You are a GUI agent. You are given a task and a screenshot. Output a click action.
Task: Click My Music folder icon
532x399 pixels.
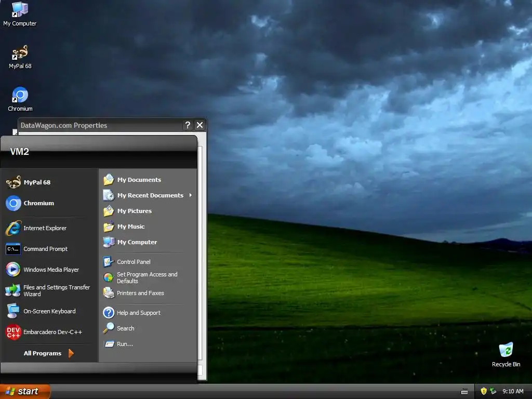tap(109, 227)
